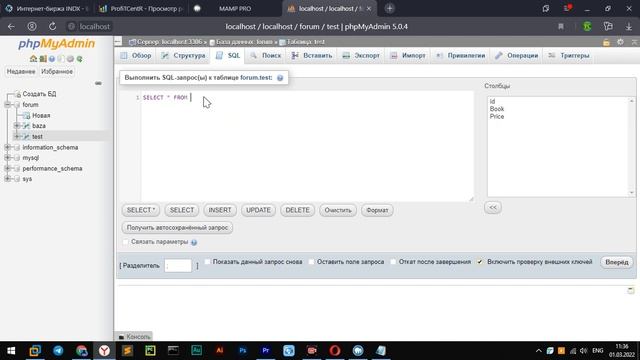Click the help icon beside SQL query title
640x360 pixels.
click(x=280, y=78)
